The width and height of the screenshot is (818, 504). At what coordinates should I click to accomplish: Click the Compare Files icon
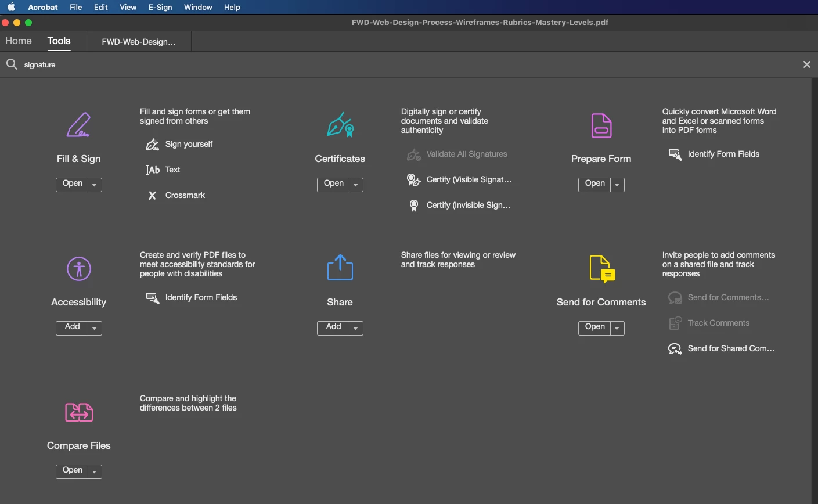[79, 412]
